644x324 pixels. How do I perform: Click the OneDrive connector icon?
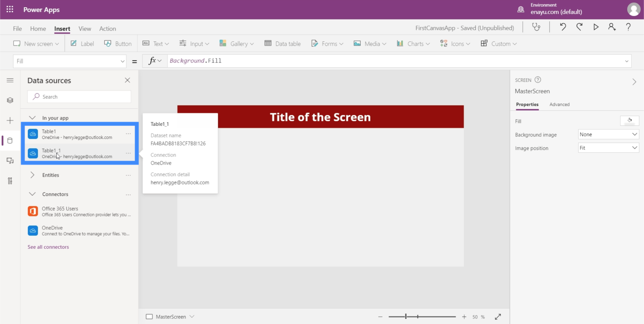[x=33, y=230]
